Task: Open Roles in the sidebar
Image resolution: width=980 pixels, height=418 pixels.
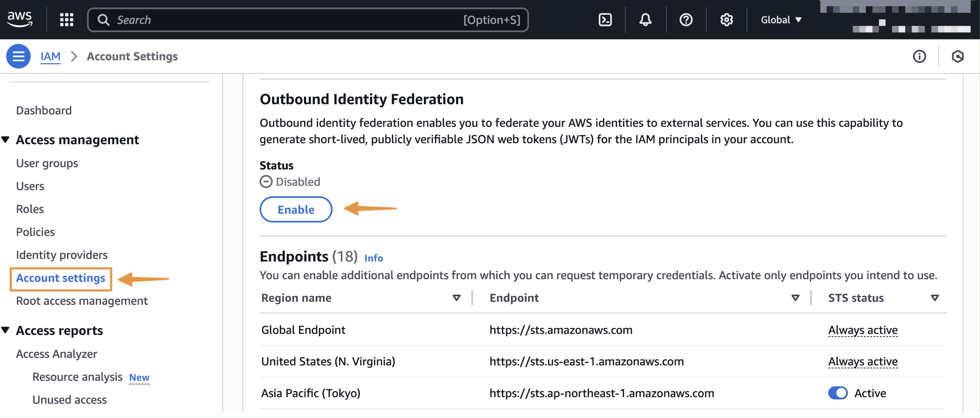Action: (x=30, y=209)
